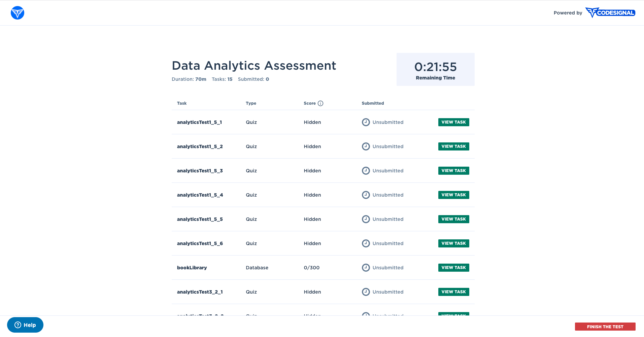Click clock status icon for analyticsTest1_5_5
This screenshot has height=337, width=644.
[x=366, y=219]
